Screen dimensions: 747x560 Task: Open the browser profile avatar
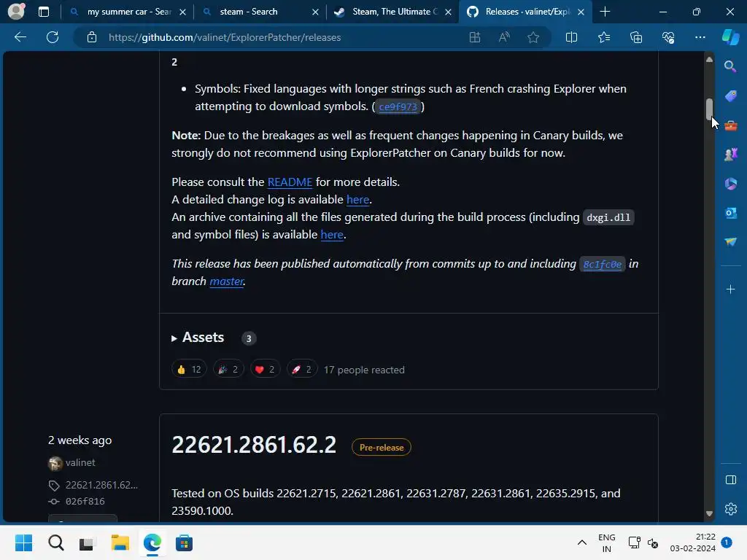tap(16, 12)
